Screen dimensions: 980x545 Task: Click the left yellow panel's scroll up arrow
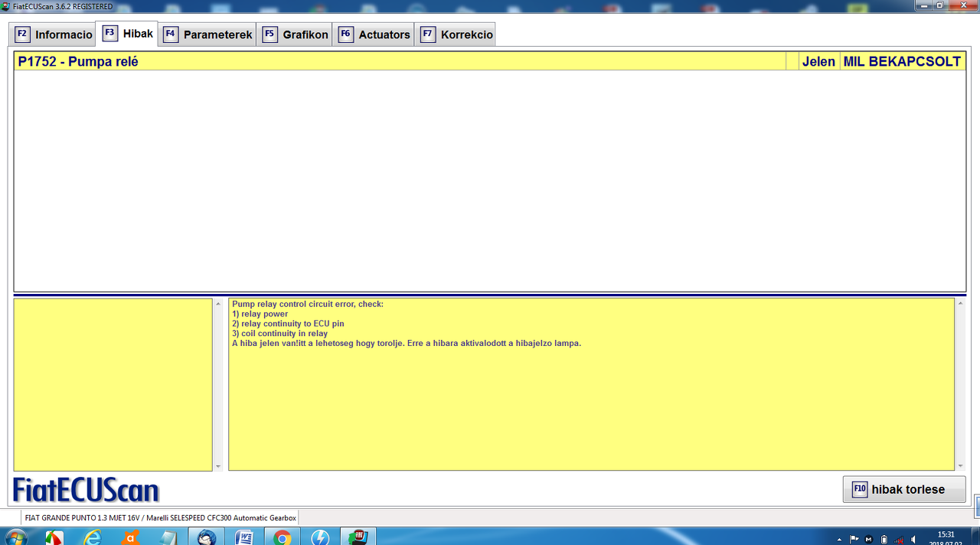point(217,303)
